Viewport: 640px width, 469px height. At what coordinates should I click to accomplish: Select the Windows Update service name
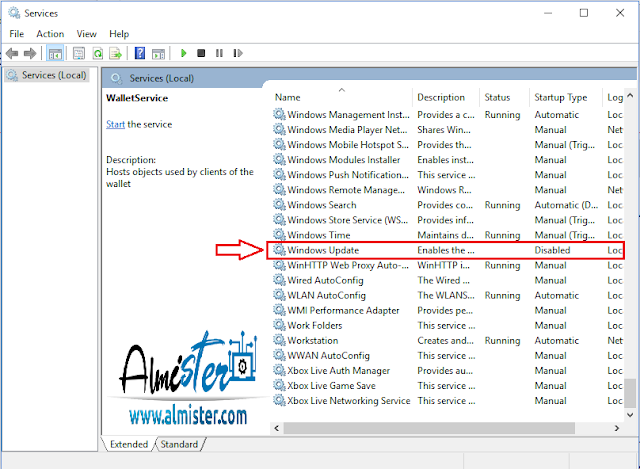point(323,250)
